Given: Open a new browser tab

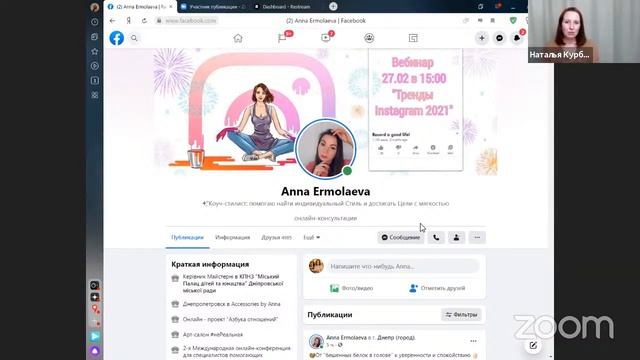Looking at the screenshot, I should coord(333,6).
